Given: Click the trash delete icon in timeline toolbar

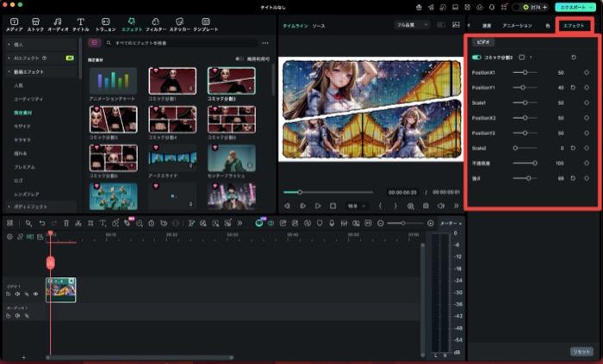Looking at the screenshot, I should (66, 223).
